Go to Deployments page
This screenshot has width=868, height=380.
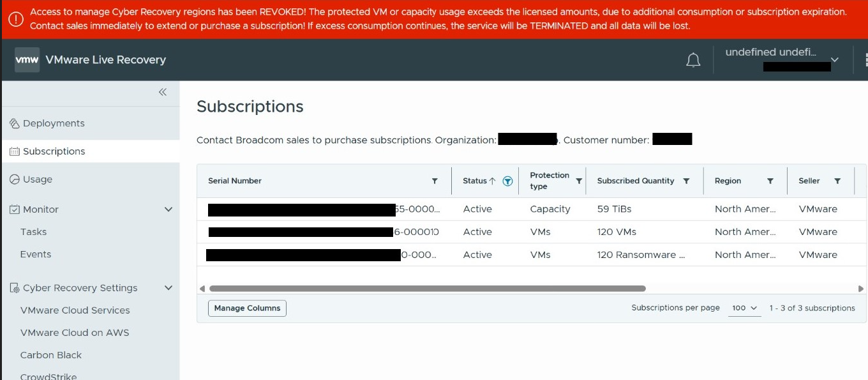point(54,123)
